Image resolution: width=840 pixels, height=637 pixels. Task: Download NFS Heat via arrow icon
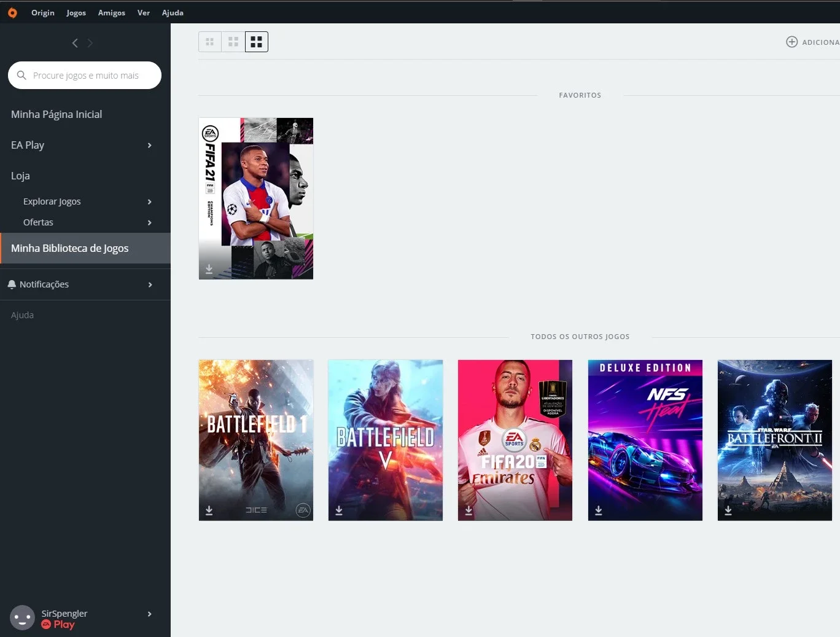pyautogui.click(x=599, y=510)
